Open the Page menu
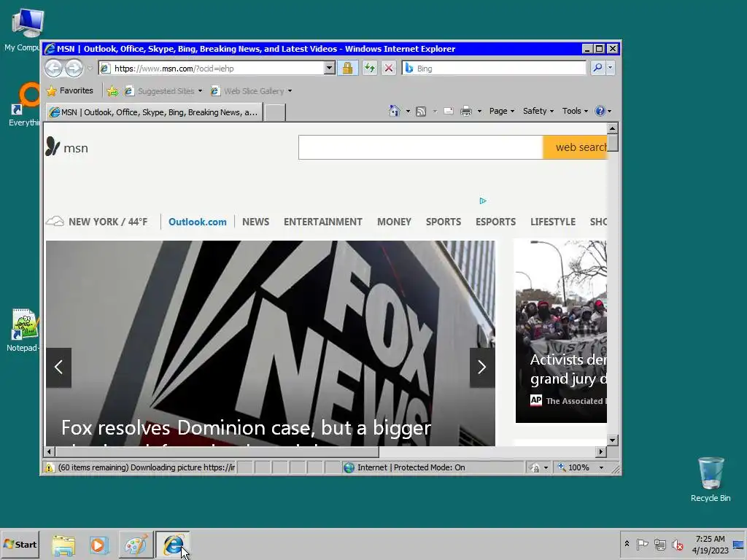The height and width of the screenshot is (560, 747). pyautogui.click(x=502, y=111)
